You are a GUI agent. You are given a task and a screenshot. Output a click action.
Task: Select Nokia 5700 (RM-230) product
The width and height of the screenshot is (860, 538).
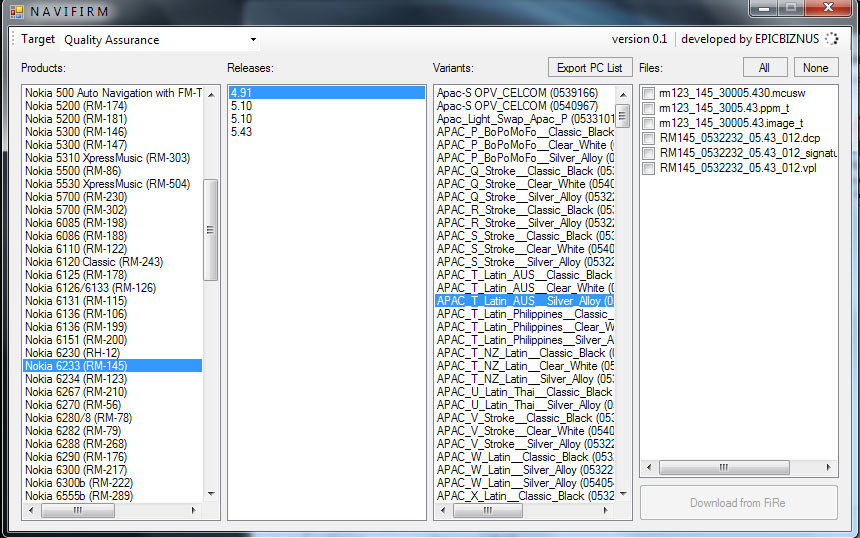112,197
